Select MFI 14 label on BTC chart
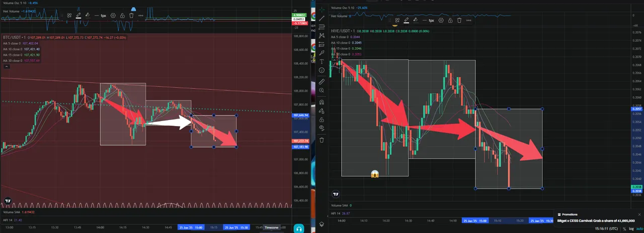 [x=7, y=220]
